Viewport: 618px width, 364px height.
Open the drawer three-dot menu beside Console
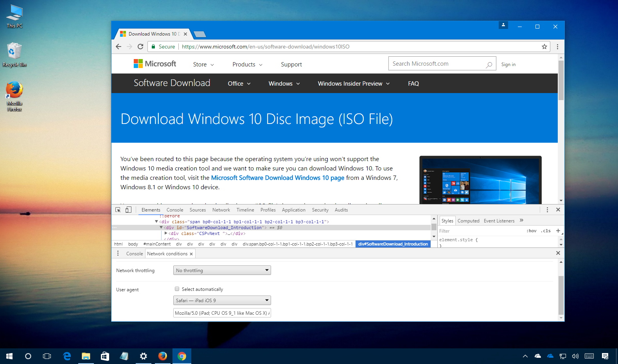click(x=118, y=253)
